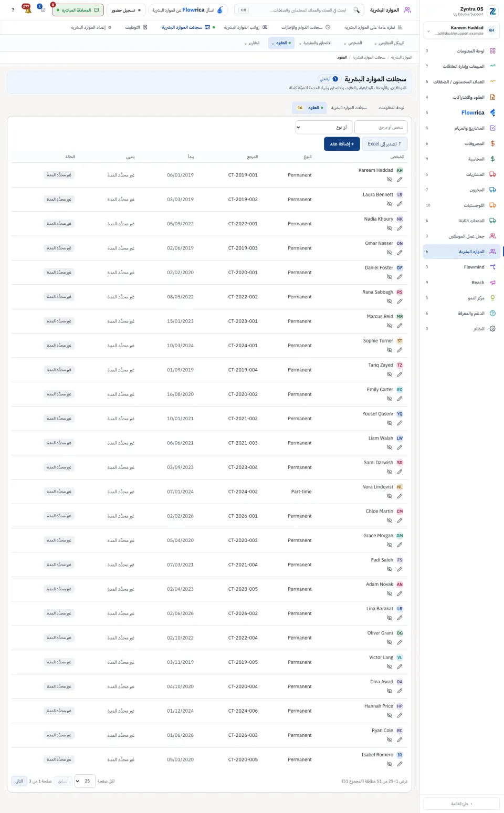Go to next page with التالي button
Image resolution: width=504 pixels, height=813 pixels.
(19, 781)
